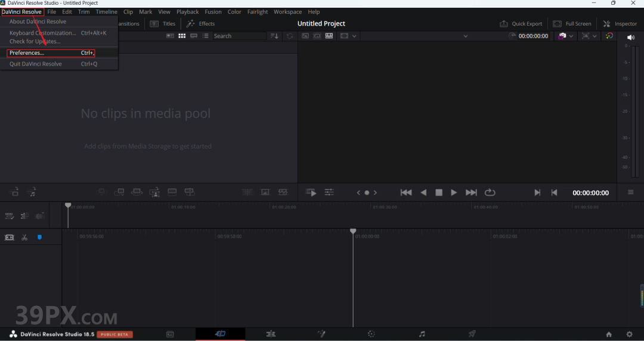
Task: Open the Workspace menu
Action: pos(287,12)
